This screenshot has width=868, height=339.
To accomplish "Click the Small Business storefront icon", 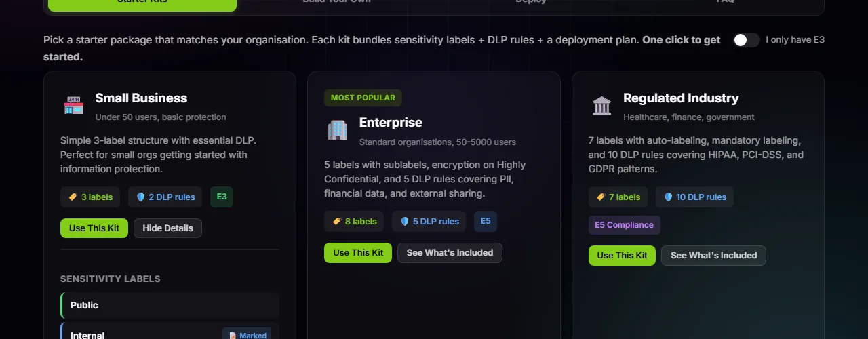I will click(73, 106).
